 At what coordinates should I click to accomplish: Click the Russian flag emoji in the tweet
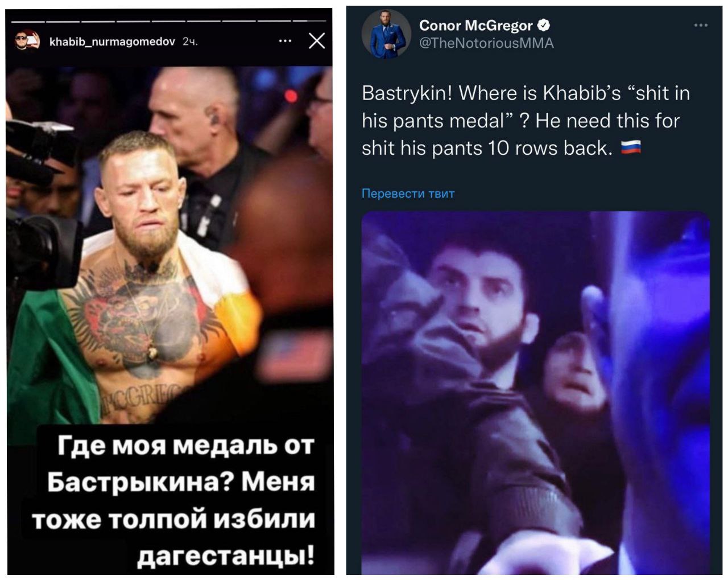click(x=631, y=148)
